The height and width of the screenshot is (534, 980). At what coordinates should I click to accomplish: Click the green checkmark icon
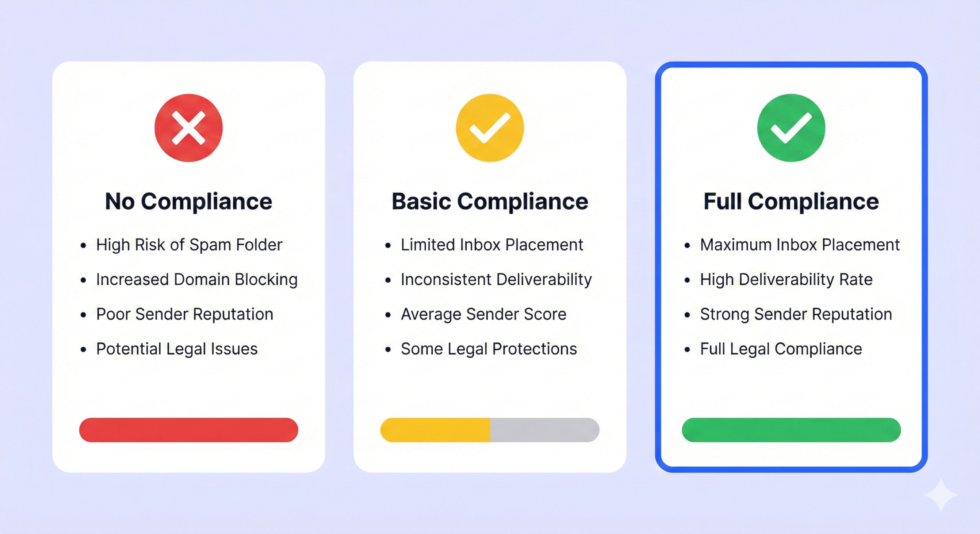click(791, 128)
